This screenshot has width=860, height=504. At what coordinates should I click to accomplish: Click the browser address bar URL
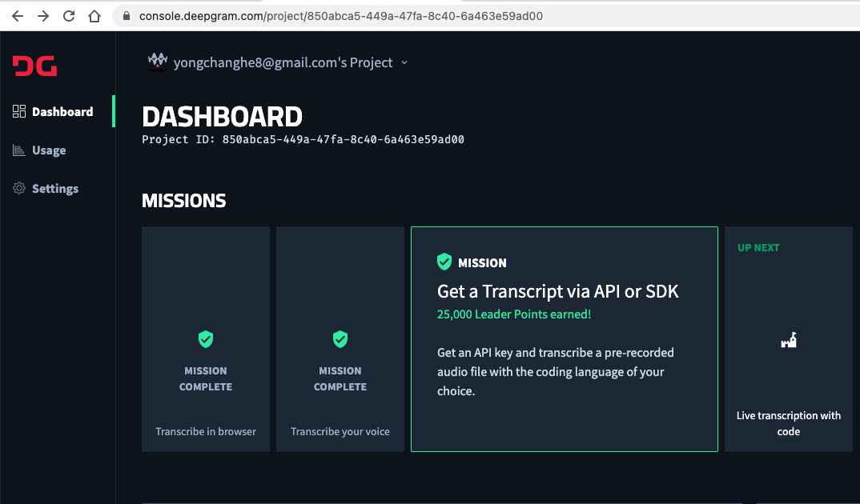tap(341, 16)
